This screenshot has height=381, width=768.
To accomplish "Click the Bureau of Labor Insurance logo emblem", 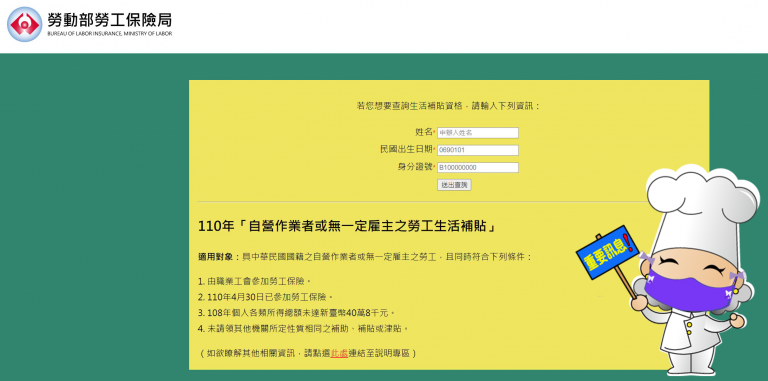I will 24,24.
